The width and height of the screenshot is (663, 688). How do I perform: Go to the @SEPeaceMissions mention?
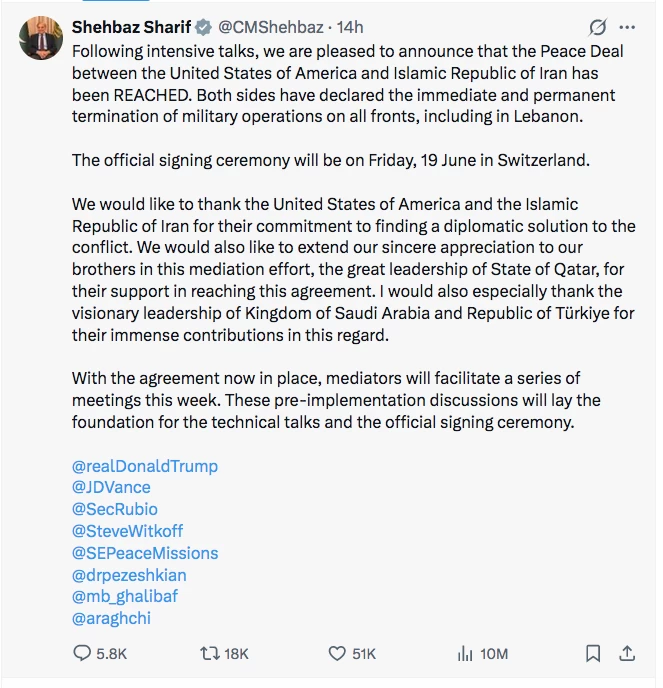coord(145,553)
